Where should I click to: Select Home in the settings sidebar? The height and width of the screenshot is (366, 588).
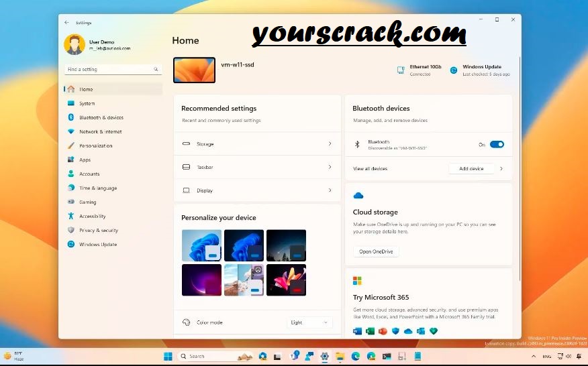pos(113,89)
